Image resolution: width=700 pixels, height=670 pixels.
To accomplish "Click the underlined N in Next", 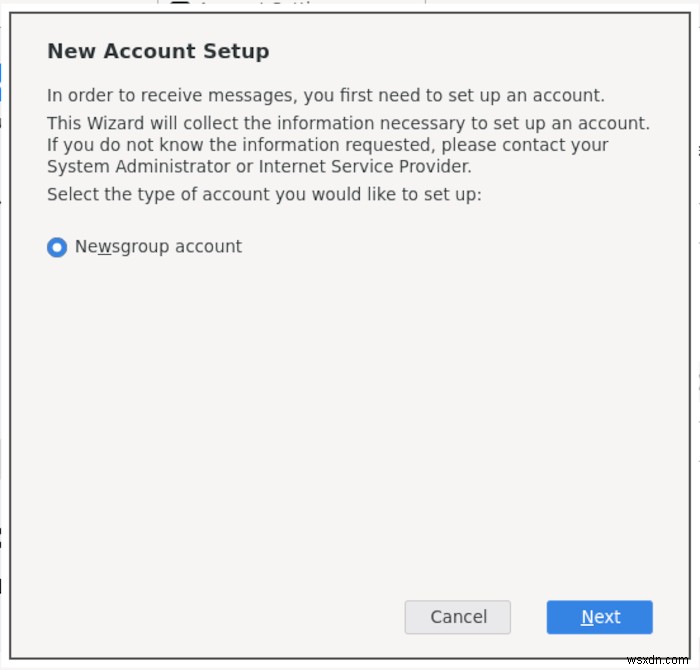I will point(587,617).
